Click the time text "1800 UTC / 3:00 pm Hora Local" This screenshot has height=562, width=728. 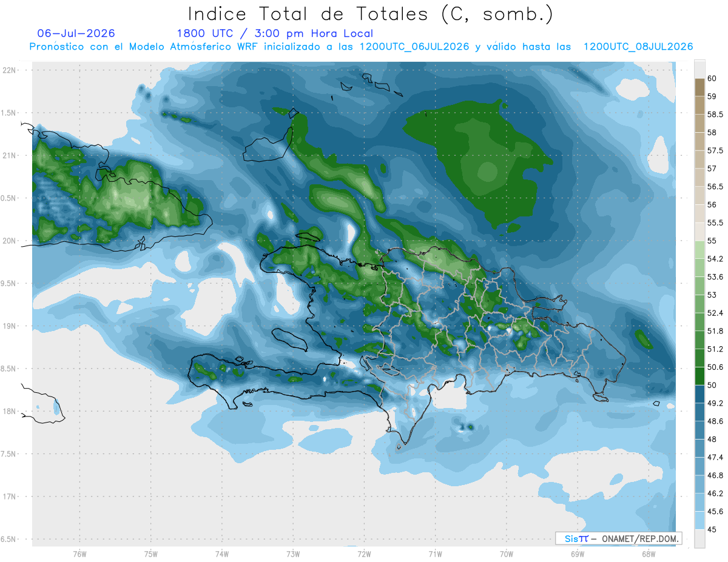click(x=275, y=34)
